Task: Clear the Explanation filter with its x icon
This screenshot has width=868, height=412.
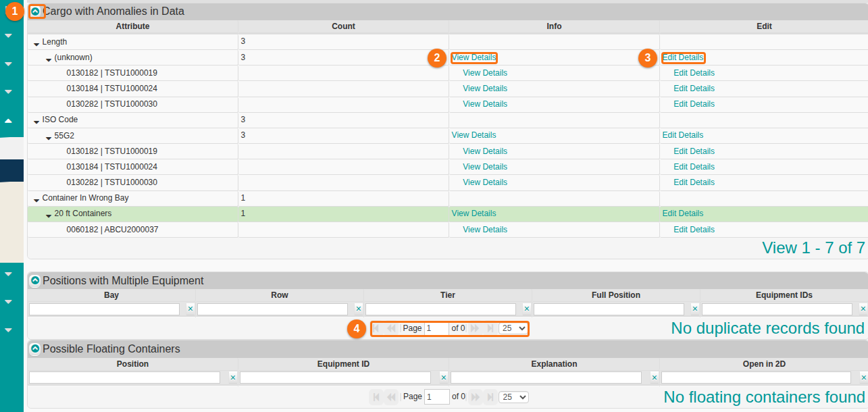Action: point(654,378)
